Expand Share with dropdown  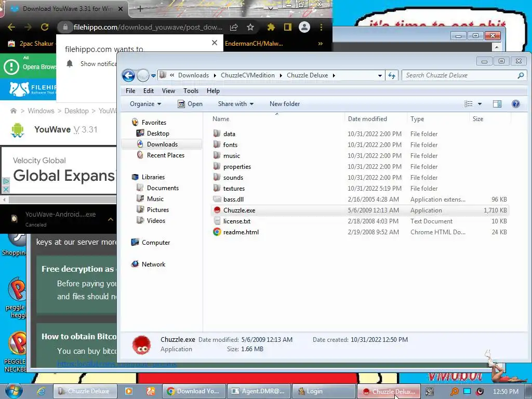click(236, 104)
